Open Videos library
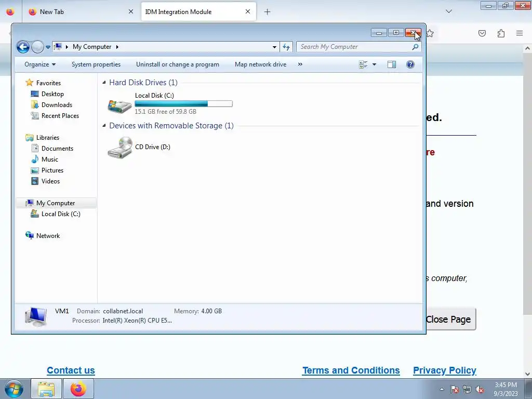The width and height of the screenshot is (532, 399). click(x=50, y=181)
